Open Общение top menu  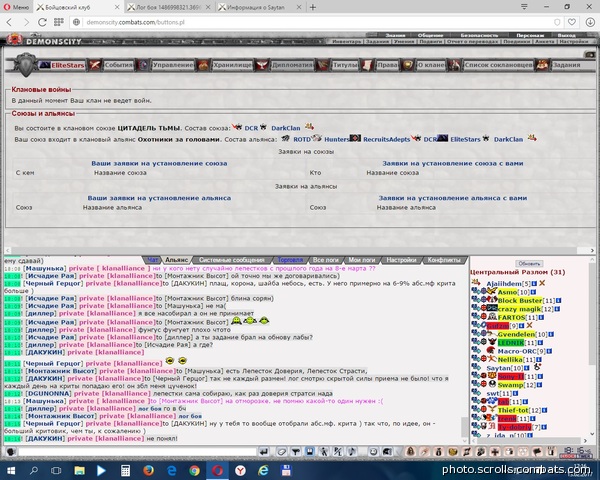coord(430,35)
